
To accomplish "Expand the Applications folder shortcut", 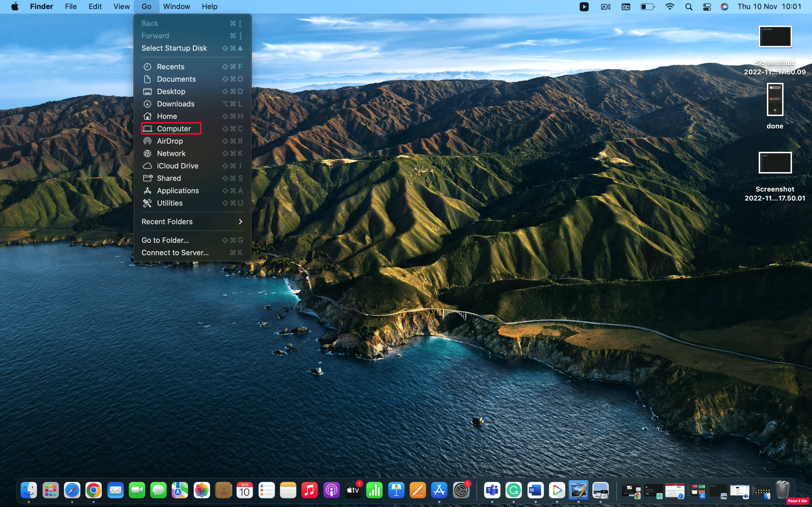I will (x=177, y=190).
